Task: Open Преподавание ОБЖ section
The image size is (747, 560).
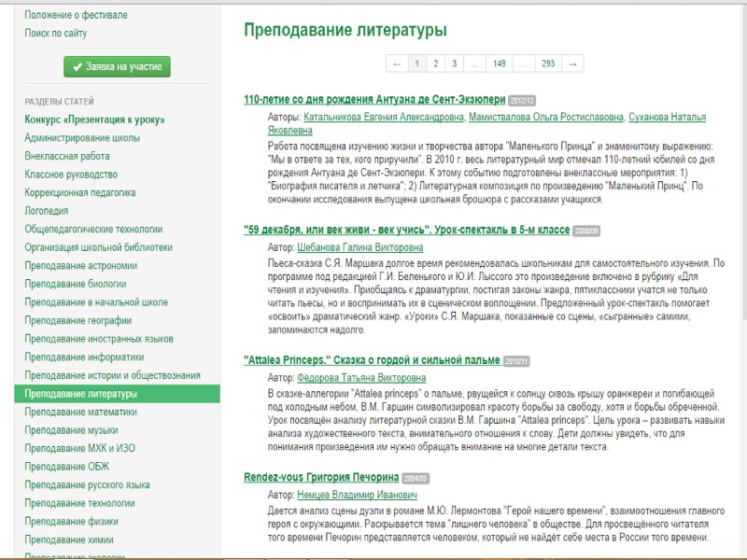Action: [66, 467]
